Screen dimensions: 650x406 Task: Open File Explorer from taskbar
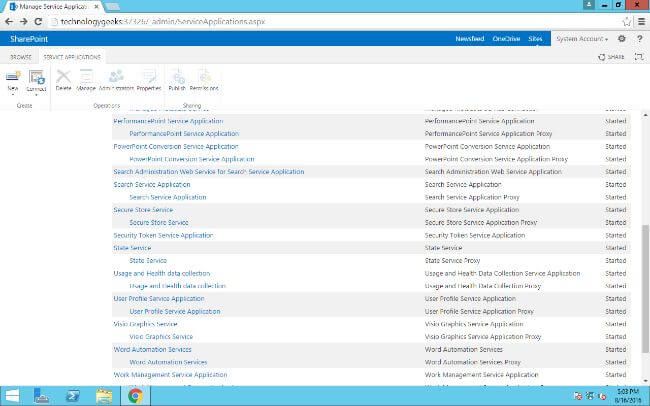pos(104,396)
